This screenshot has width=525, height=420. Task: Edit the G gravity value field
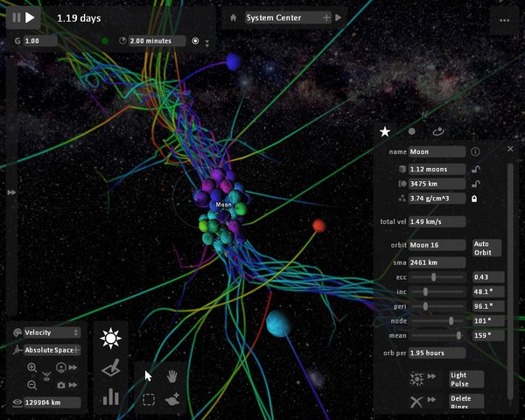click(40, 41)
